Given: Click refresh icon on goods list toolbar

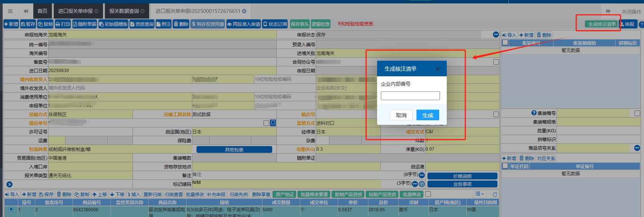Looking at the screenshot, I should [x=494, y=195].
